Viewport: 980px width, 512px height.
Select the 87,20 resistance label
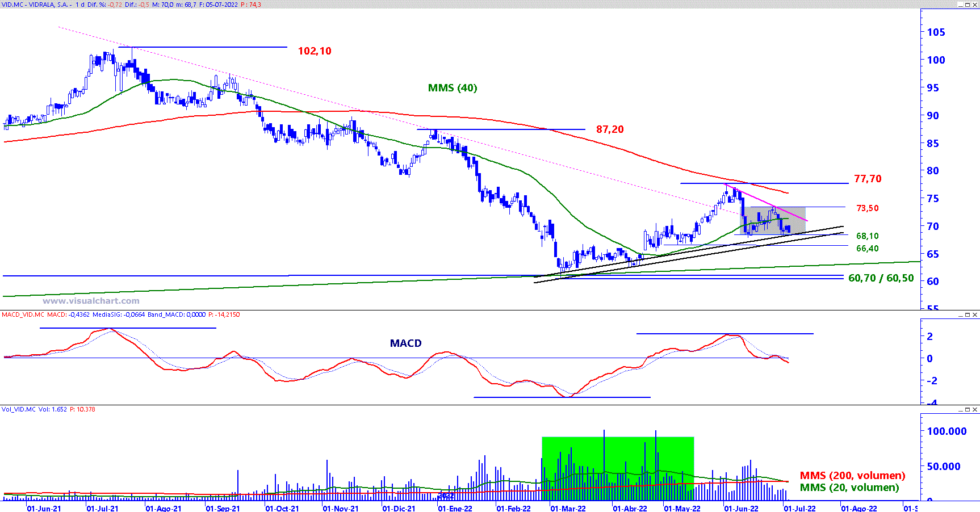[x=610, y=129]
